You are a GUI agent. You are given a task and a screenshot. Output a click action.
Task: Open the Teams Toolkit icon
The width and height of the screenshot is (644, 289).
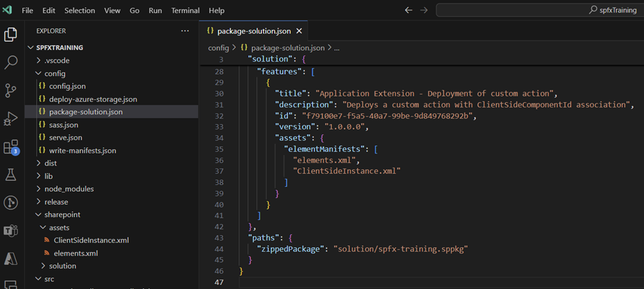coord(11,231)
